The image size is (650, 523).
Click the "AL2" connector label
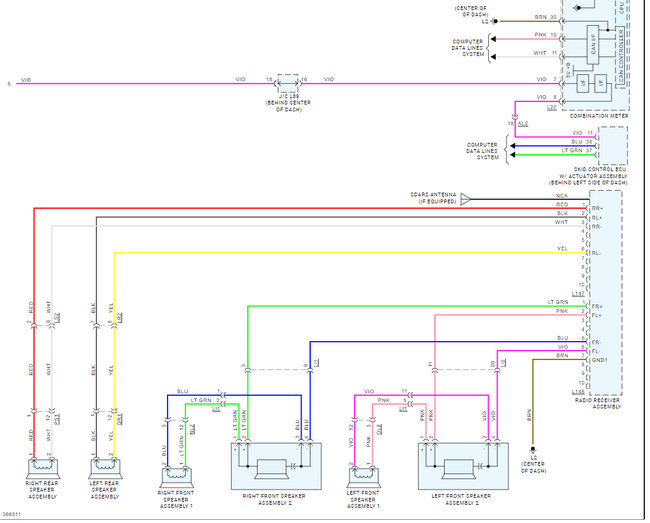[523, 123]
